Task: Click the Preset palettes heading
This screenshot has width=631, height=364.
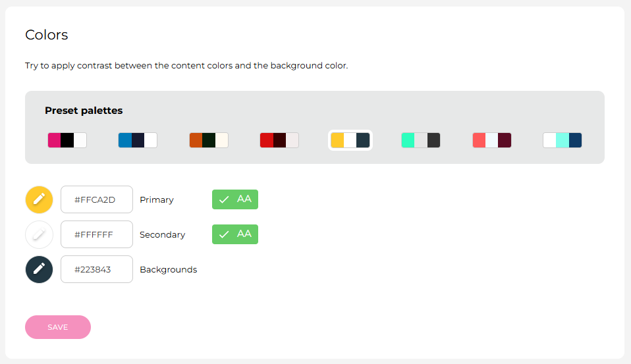Action: (84, 111)
